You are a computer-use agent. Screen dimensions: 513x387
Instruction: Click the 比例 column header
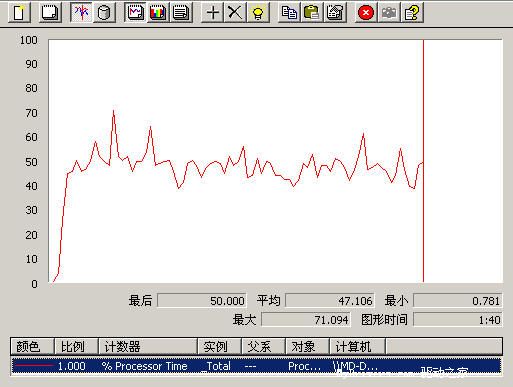pos(76,347)
